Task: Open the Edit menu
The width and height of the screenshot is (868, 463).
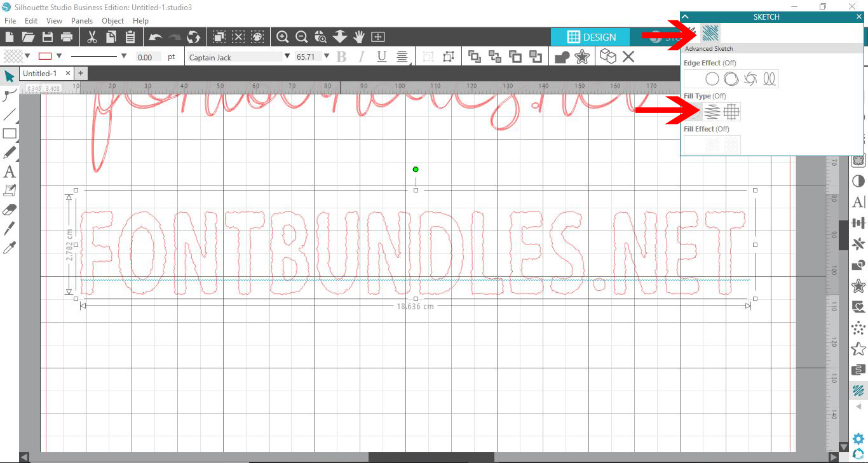Action: tap(31, 21)
